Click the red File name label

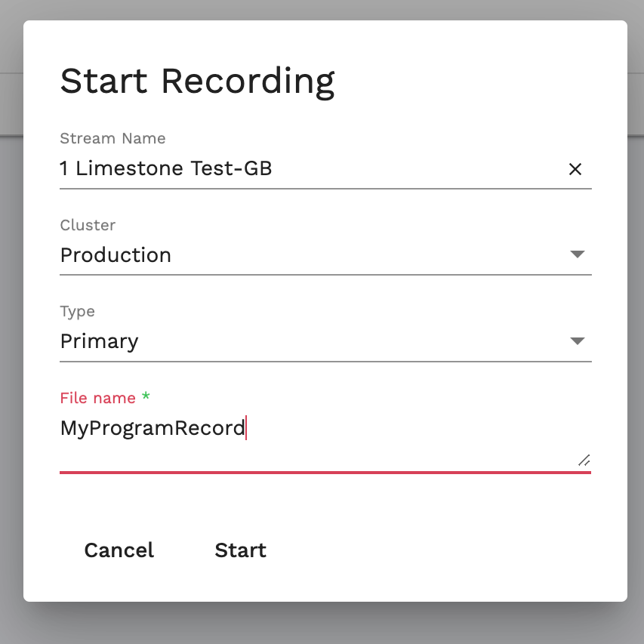click(x=97, y=398)
